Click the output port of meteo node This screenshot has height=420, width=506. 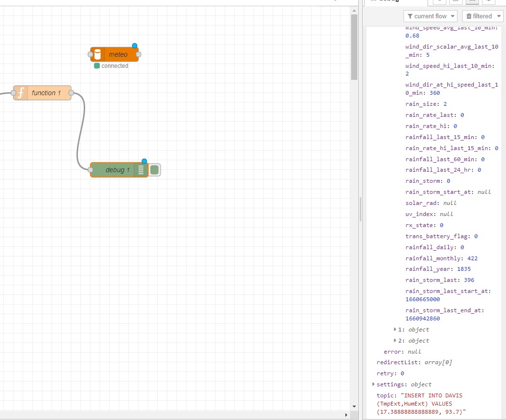coord(139,54)
